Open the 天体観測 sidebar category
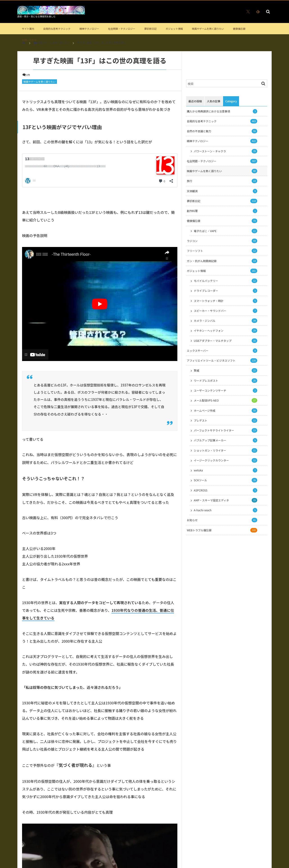289x868 pixels. (192, 191)
